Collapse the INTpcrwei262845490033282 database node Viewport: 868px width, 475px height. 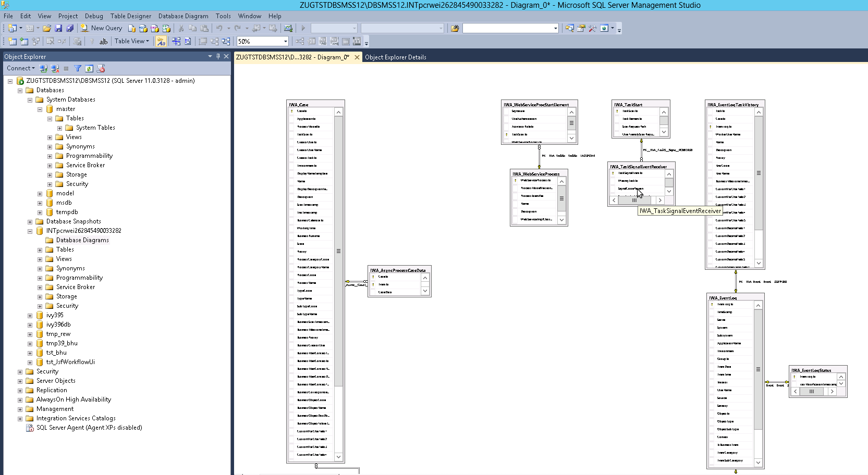30,231
